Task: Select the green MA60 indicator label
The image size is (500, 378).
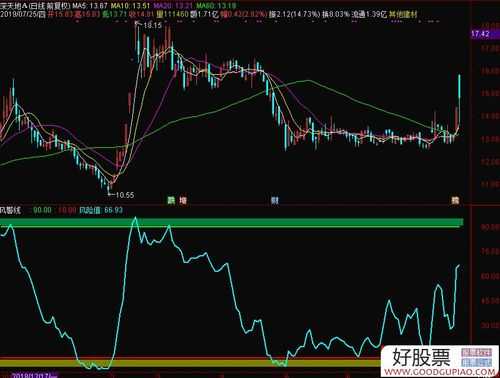Action: click(x=216, y=6)
